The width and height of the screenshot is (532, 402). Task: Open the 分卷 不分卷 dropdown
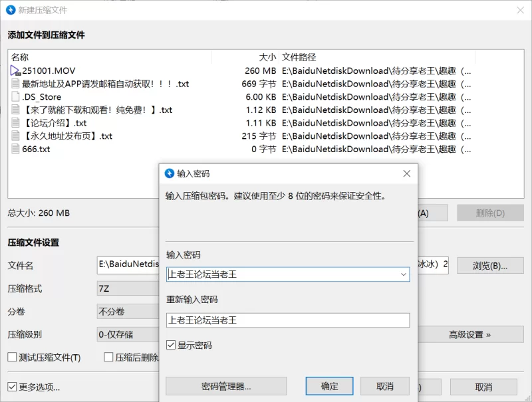[x=128, y=312]
